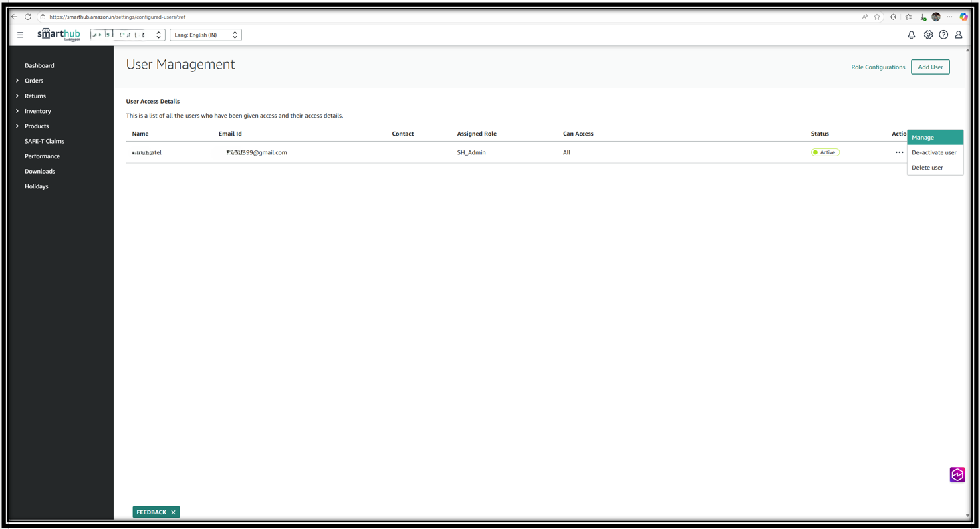Open the Lang: English (IN) dropdown
Screen dimensions: 980x529
coord(205,35)
